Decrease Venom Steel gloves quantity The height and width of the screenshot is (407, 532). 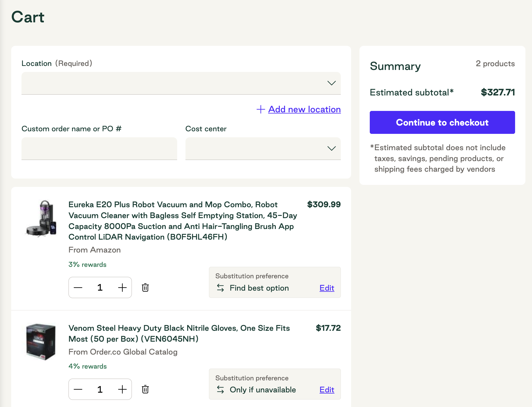78,389
